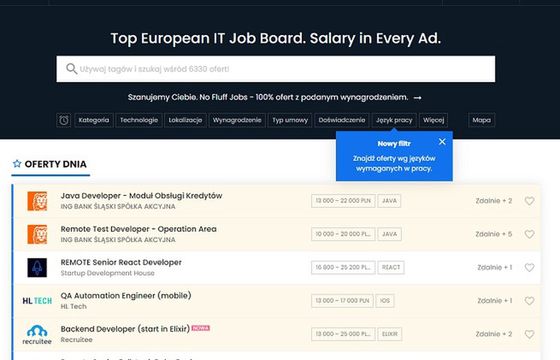560x360 pixels.
Task: Favorite the Senior React Developer heart
Action: [529, 268]
